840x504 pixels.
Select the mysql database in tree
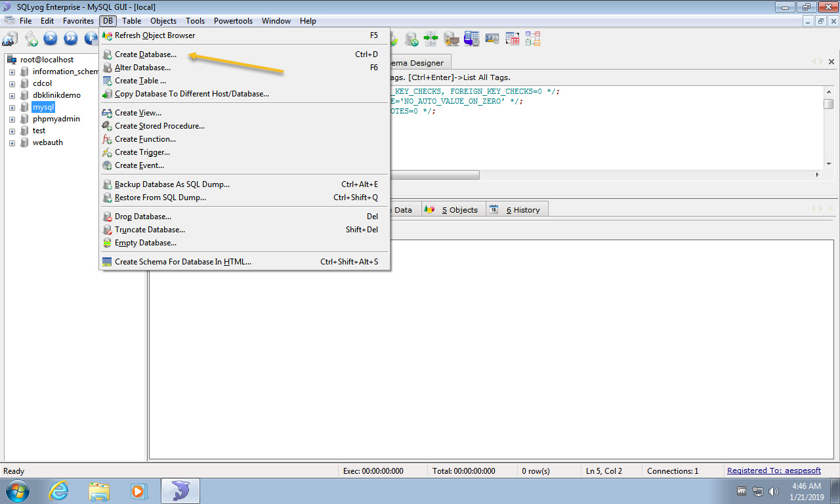pos(43,107)
